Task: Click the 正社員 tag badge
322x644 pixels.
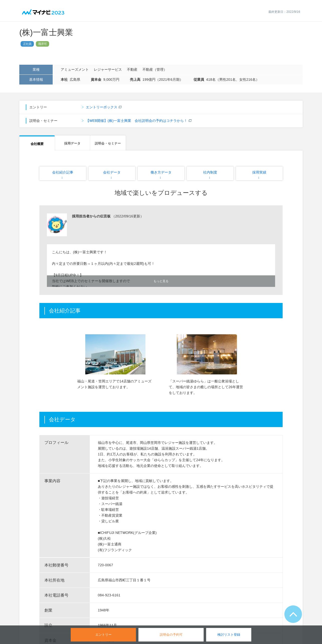Action: (27, 44)
